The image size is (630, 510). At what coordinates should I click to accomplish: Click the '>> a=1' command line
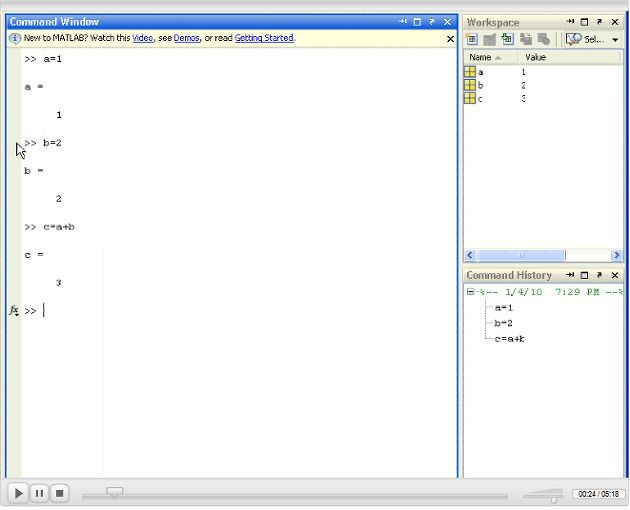(x=43, y=59)
